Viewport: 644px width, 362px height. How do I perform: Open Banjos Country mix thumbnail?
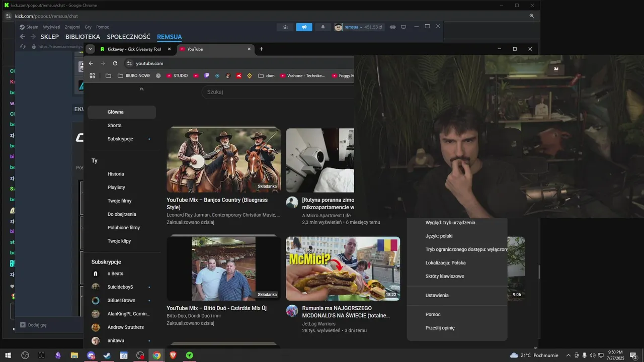(x=224, y=160)
